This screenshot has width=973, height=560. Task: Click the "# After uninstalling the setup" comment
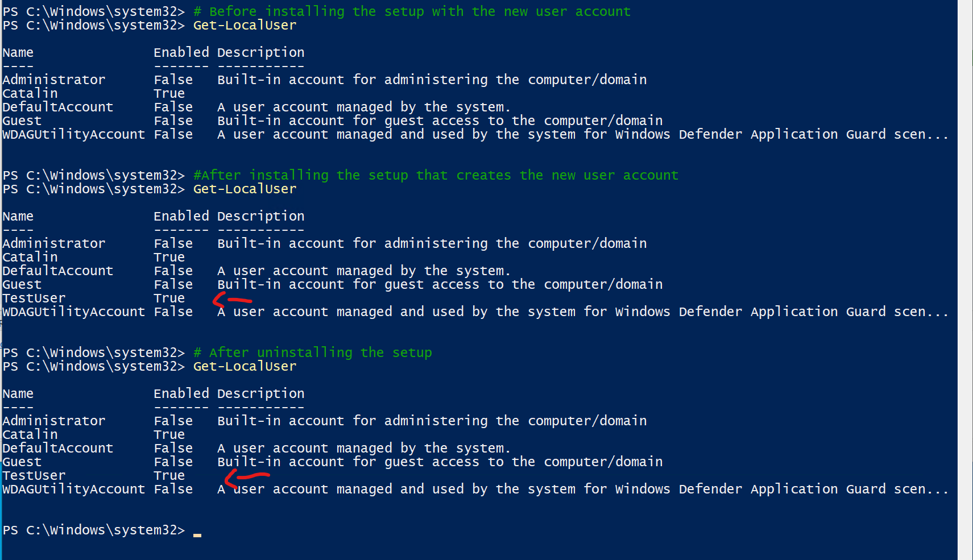pos(312,352)
